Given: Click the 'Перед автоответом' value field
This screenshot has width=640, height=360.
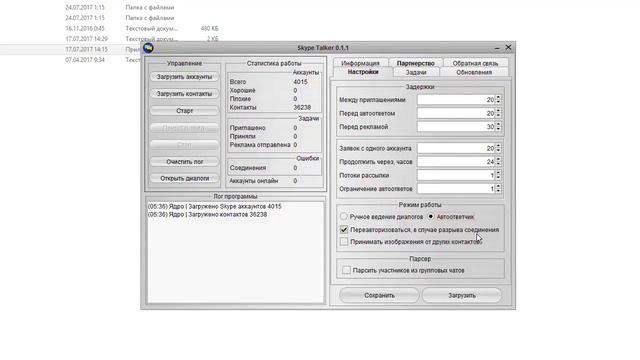Looking at the screenshot, I should click(456, 113).
